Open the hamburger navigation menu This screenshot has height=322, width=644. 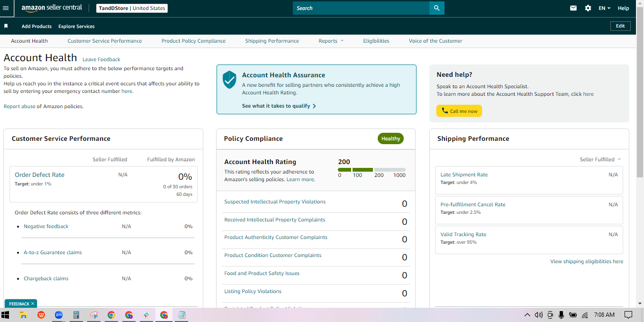point(6,8)
